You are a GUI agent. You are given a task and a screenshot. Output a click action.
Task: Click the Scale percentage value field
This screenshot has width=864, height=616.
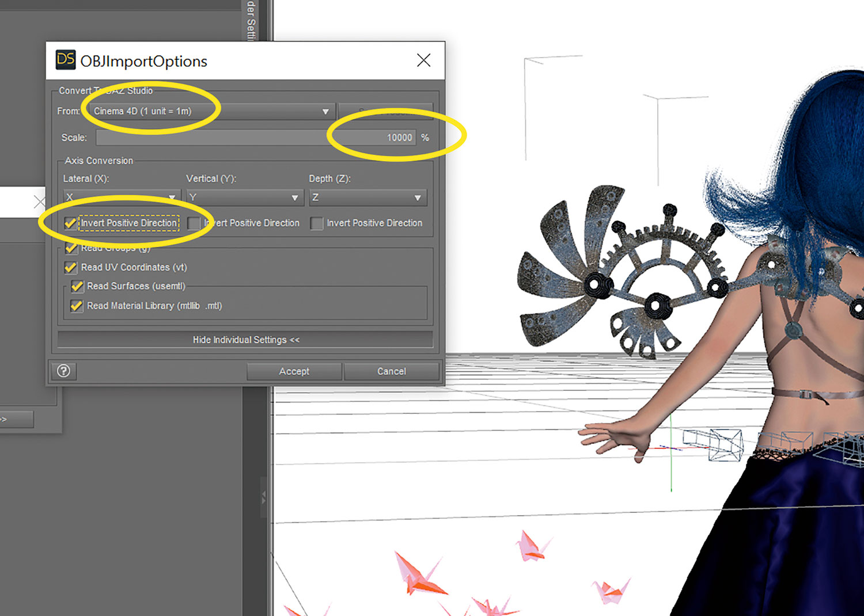point(399,138)
